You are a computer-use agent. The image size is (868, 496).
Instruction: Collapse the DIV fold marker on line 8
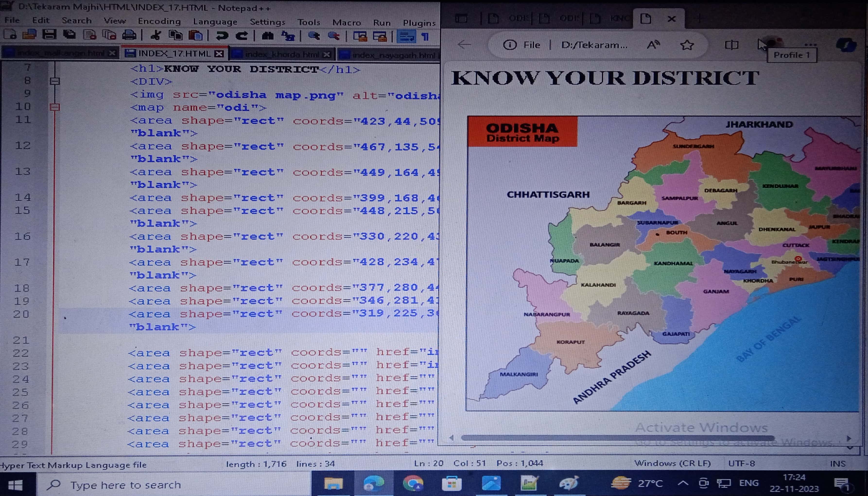pos(55,81)
